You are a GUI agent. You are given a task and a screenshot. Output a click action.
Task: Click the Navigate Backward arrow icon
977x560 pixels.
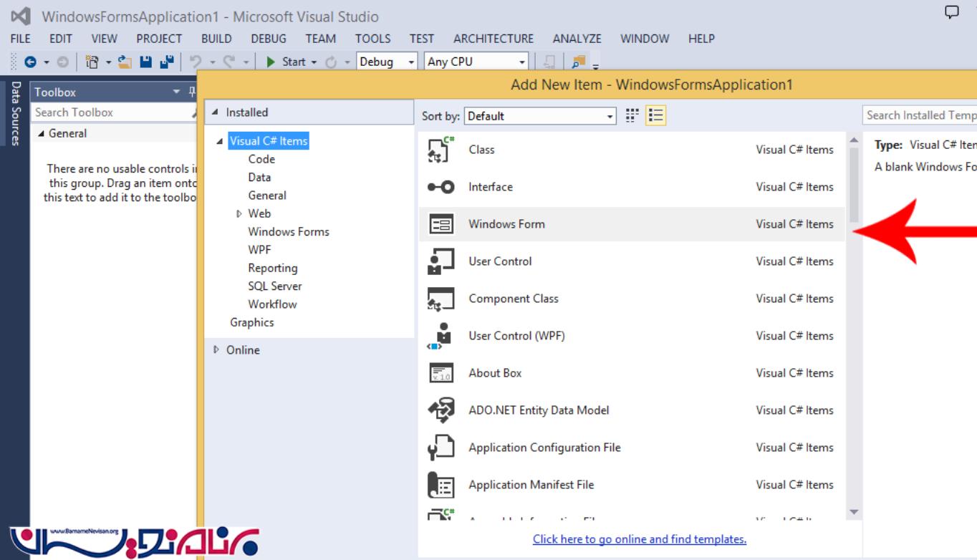31,62
